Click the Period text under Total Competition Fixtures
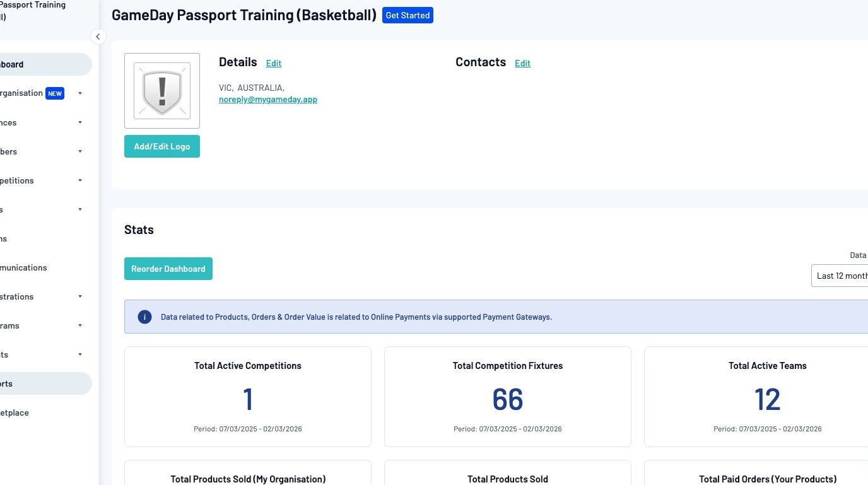Image resolution: width=868 pixels, height=485 pixels. (508, 429)
